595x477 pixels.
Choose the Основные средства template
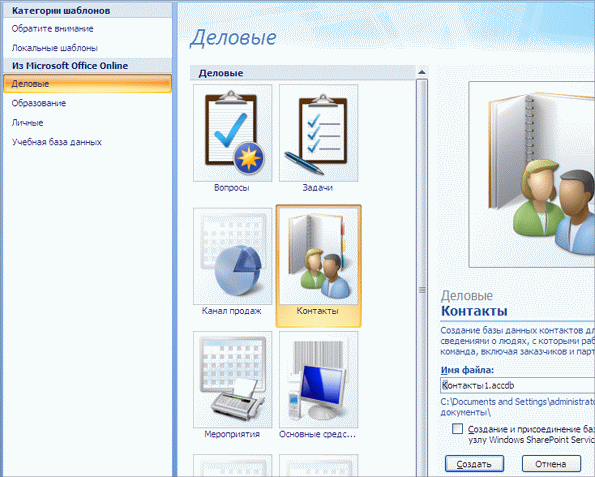318,379
